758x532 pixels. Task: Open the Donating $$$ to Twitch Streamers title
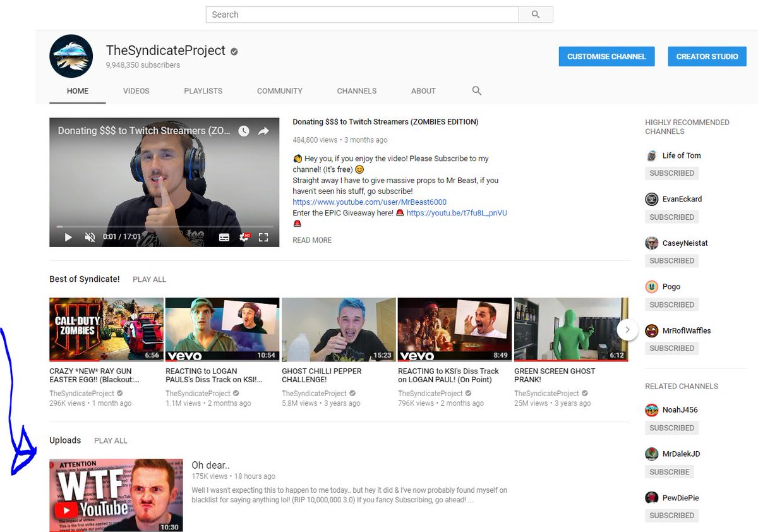click(385, 122)
